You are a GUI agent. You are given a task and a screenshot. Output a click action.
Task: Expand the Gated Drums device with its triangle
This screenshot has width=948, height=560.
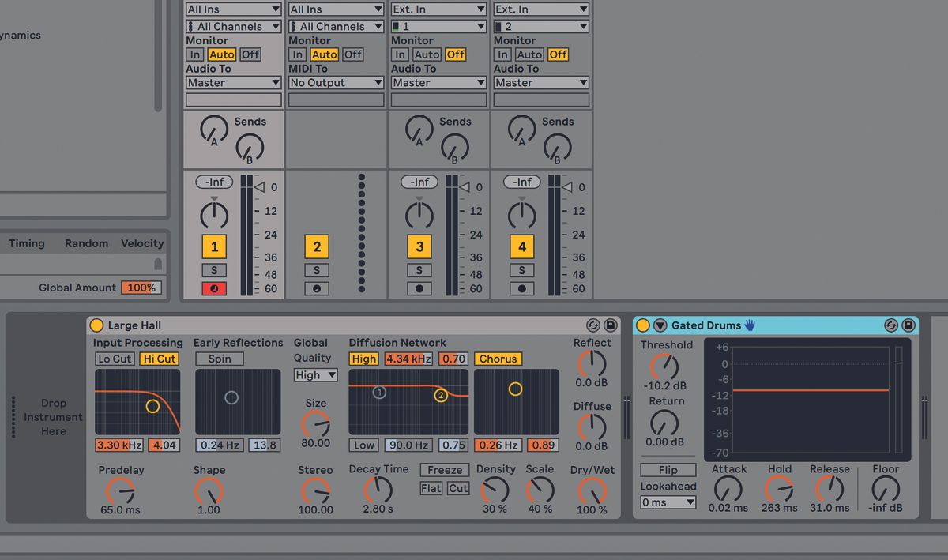click(x=661, y=325)
